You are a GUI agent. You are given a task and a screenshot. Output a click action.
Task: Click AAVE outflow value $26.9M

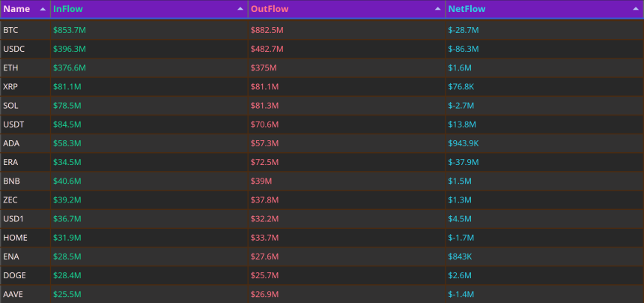[x=265, y=294]
